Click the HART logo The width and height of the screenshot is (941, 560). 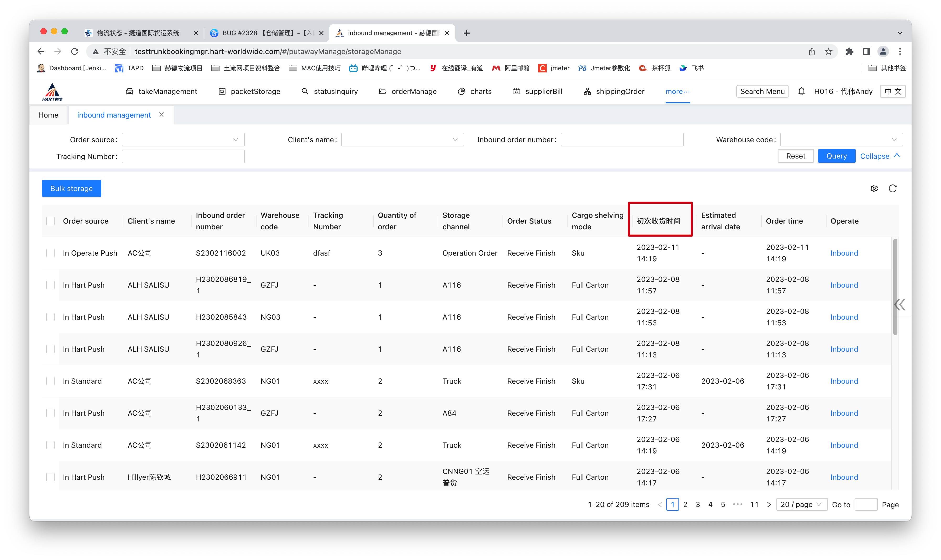pos(53,92)
